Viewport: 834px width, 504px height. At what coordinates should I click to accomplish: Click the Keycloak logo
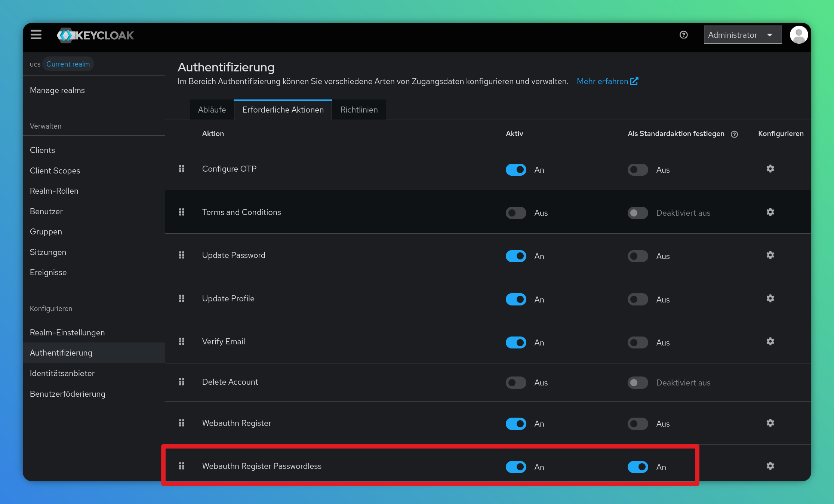96,35
